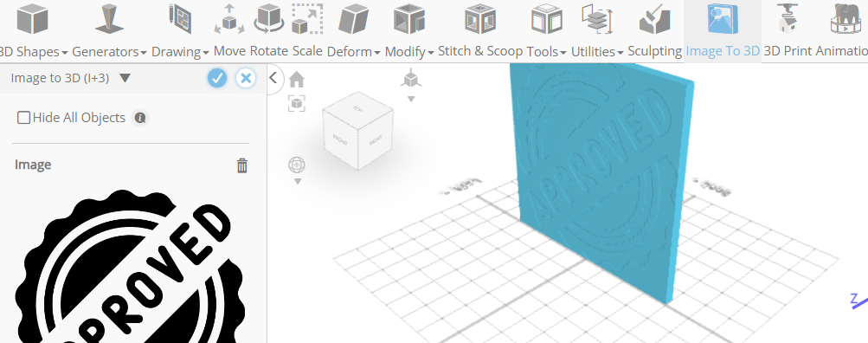
Task: Click the Hide All Objects info icon
Action: click(x=140, y=118)
